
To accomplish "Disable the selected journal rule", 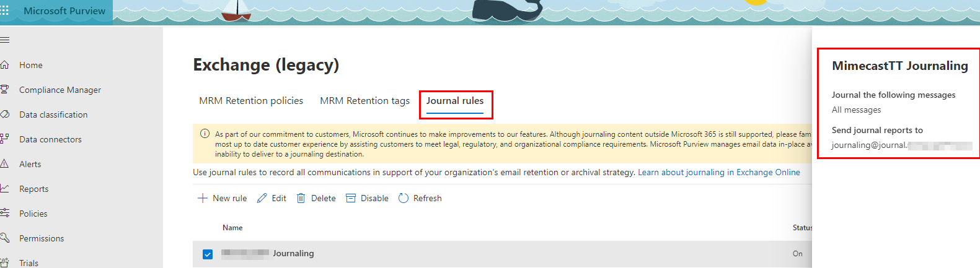I will pos(367,198).
